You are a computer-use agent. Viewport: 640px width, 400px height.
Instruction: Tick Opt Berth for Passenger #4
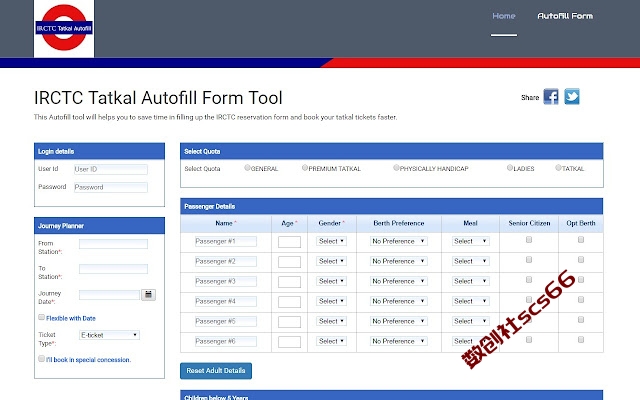click(581, 300)
